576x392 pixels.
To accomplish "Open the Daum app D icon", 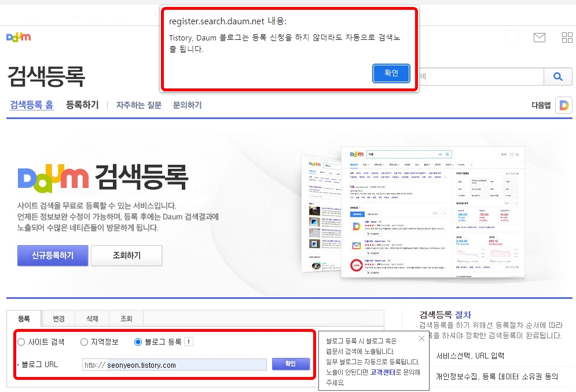I will (564, 105).
